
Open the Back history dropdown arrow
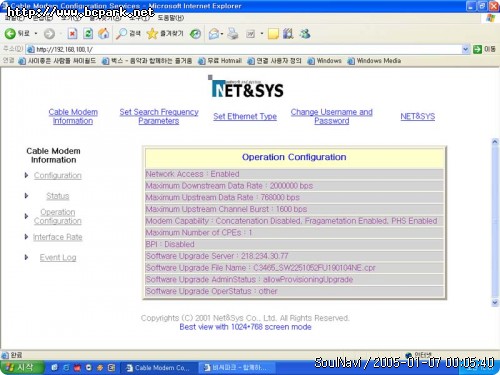tap(36, 34)
